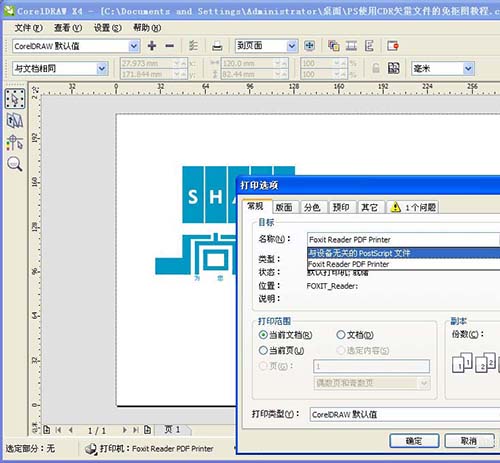
Task: Select the 页 page range radio button
Action: coord(263,366)
